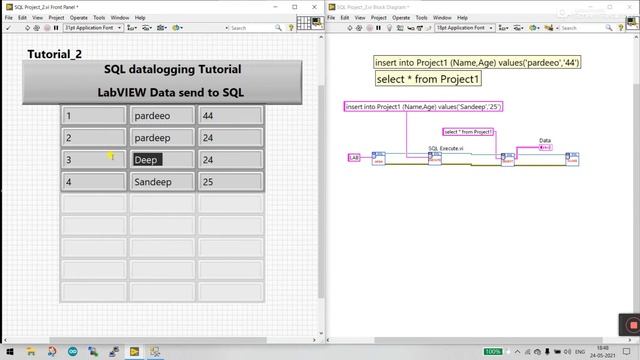Click Front Panel connector pane grid
Image resolution: width=640 pixels, height=360 pixels.
click(x=304, y=23)
